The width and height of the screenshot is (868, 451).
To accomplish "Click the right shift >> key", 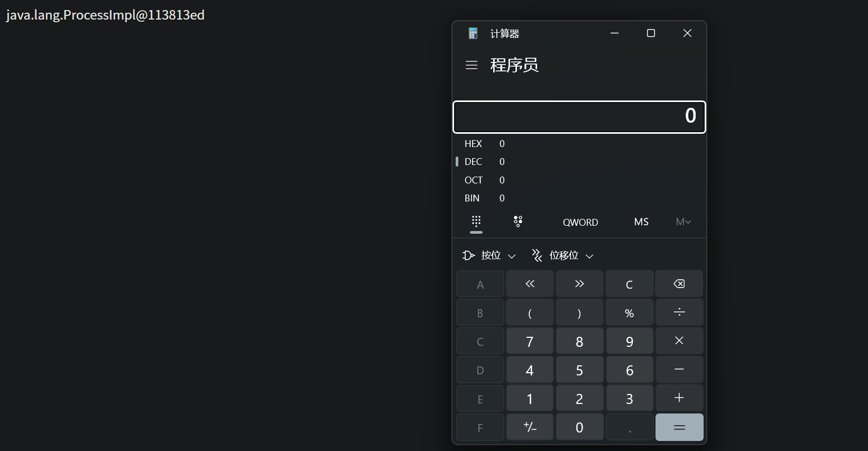I will click(579, 284).
